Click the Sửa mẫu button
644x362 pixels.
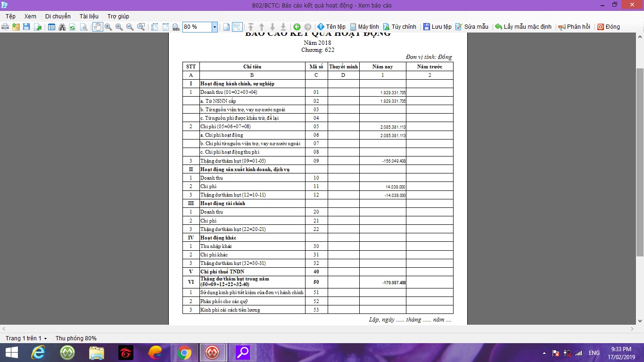[472, 27]
